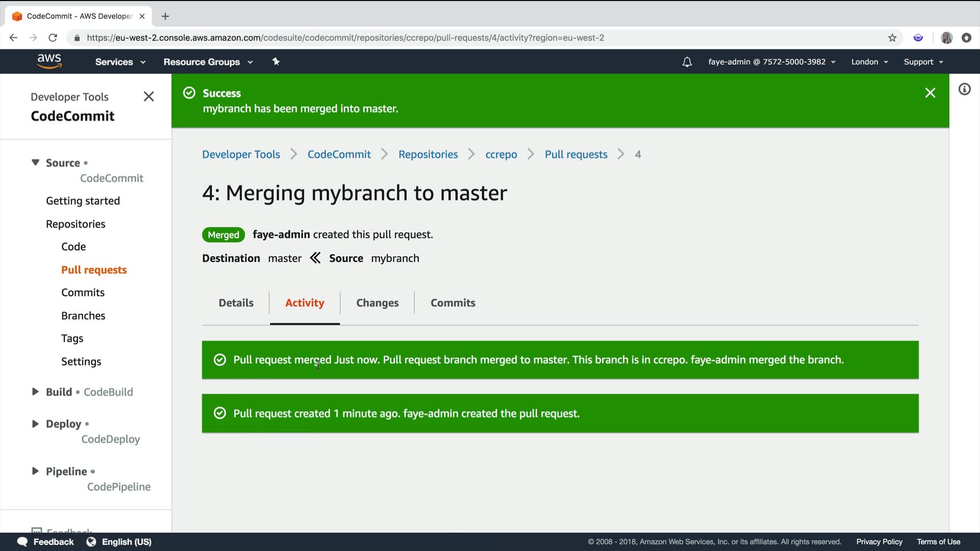Click the AWS logo home icon
Screen dimensions: 980x551
(49, 61)
